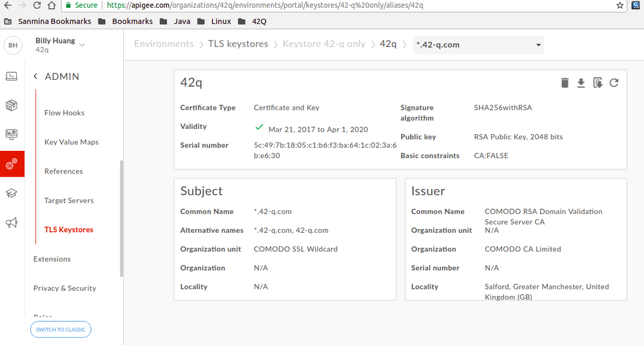644x345 pixels.
Task: Collapse the ADMIN menu with back chevron
Action: click(35, 76)
